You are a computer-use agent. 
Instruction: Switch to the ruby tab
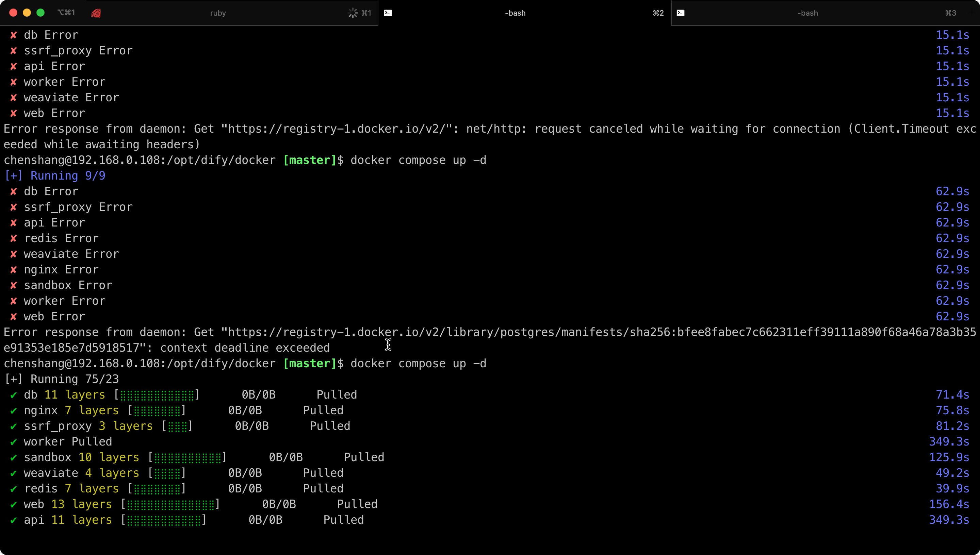click(x=218, y=13)
